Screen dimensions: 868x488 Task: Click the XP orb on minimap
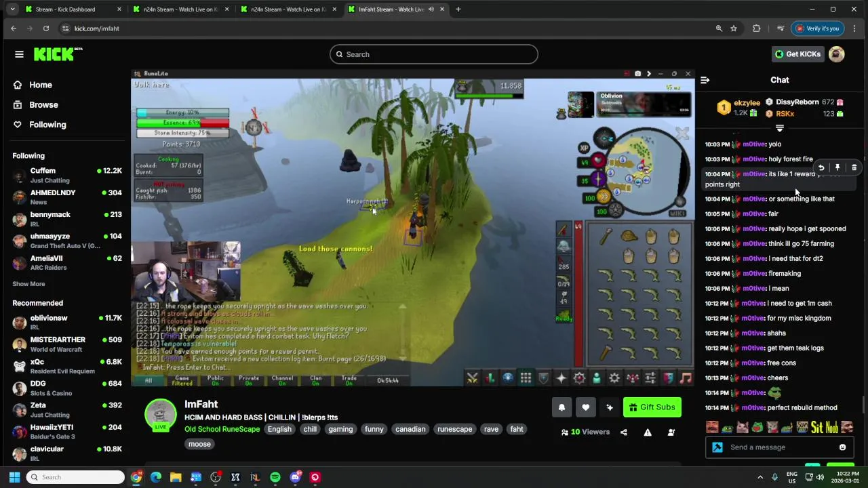coord(584,148)
